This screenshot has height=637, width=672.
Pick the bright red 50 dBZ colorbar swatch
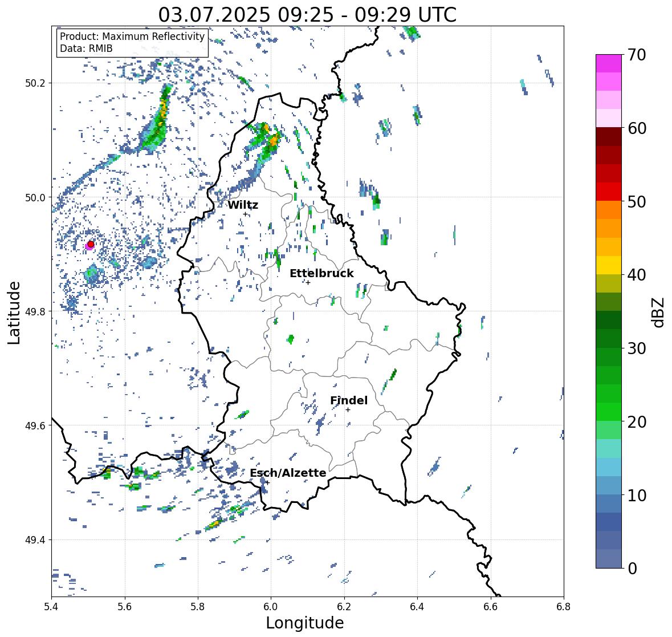coord(609,192)
